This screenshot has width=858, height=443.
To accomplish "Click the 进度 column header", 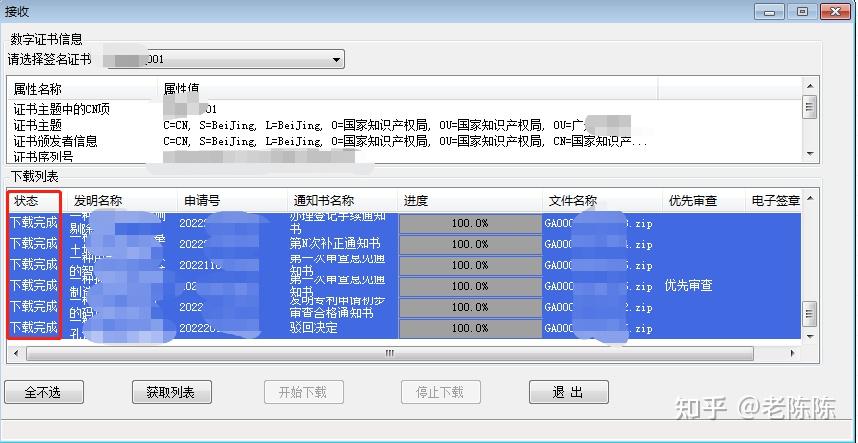I will 470,201.
